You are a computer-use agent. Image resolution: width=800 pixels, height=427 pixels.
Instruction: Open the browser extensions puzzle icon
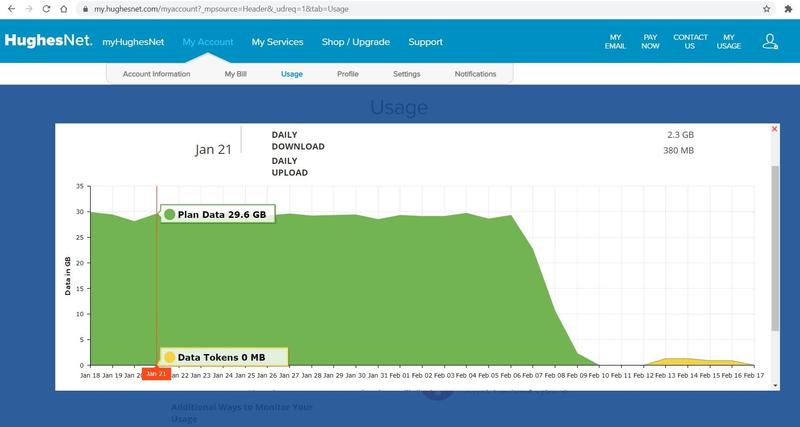point(788,9)
